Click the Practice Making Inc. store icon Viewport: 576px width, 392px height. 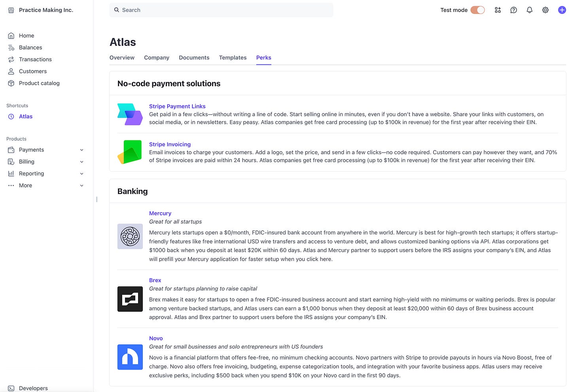point(11,10)
